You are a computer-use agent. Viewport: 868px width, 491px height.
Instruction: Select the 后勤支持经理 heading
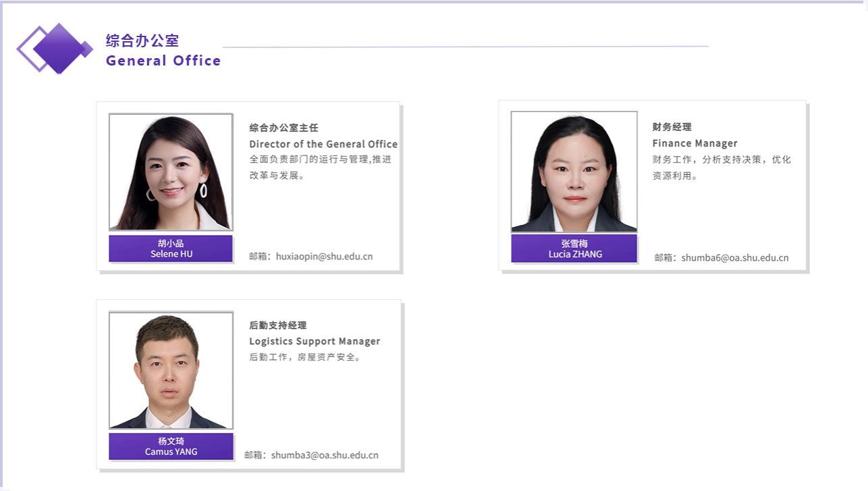[x=277, y=326]
